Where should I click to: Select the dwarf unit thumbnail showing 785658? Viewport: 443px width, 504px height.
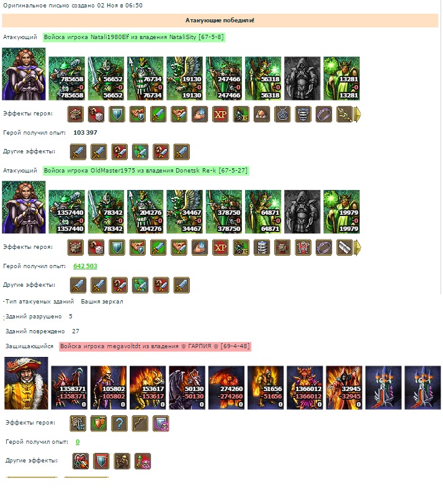click(67, 78)
